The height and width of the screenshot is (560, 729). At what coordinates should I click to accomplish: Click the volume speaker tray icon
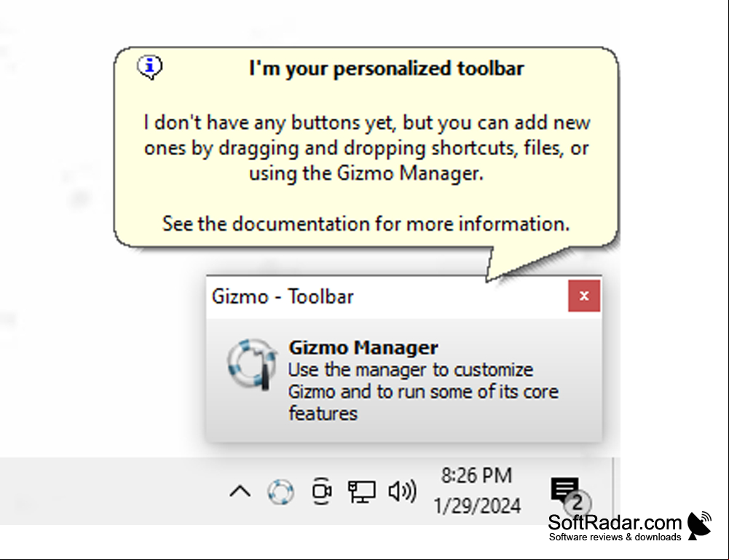click(x=403, y=492)
